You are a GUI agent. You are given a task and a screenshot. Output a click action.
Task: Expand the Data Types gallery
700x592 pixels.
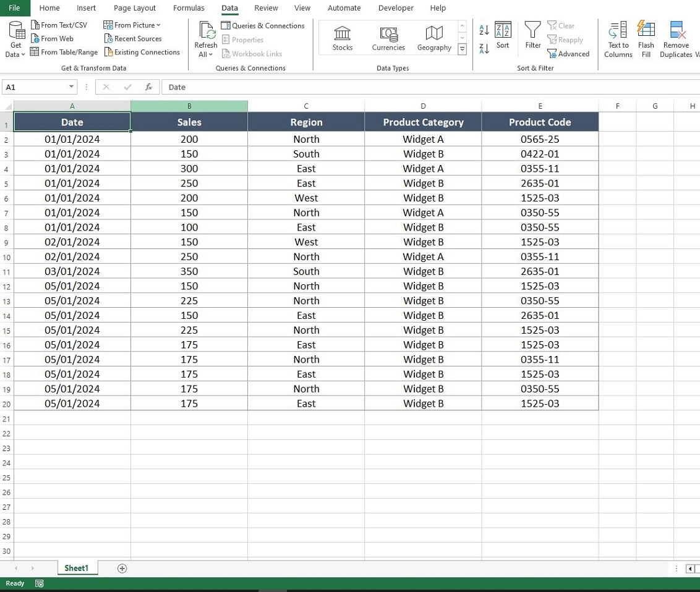[x=462, y=49]
